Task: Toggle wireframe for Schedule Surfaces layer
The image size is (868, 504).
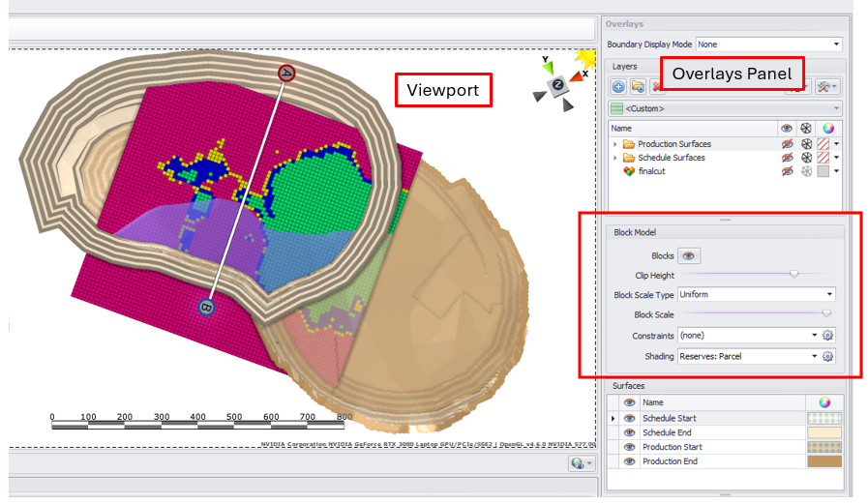Action: (x=805, y=158)
